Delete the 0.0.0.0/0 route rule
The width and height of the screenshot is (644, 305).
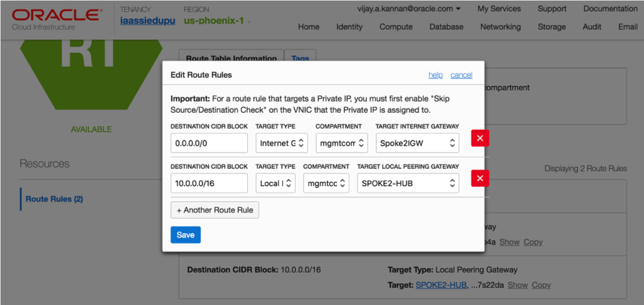[x=479, y=138]
